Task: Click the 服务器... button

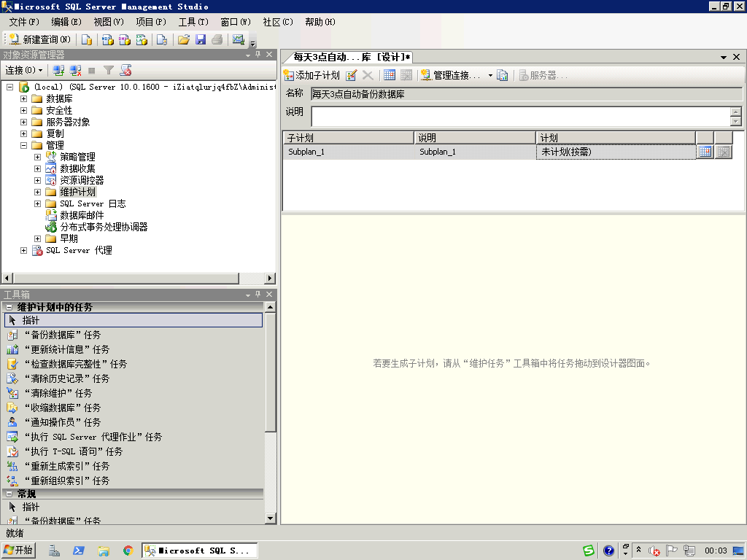Action: click(543, 75)
